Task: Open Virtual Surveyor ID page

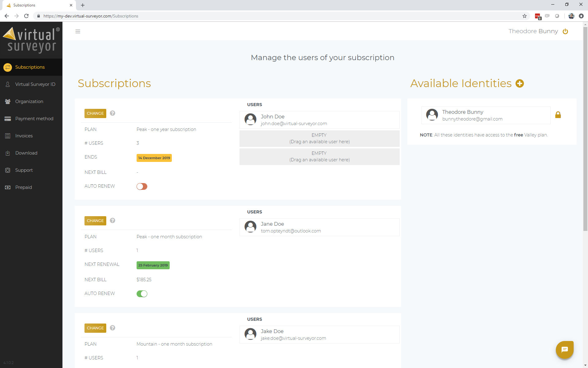Action: pos(35,84)
